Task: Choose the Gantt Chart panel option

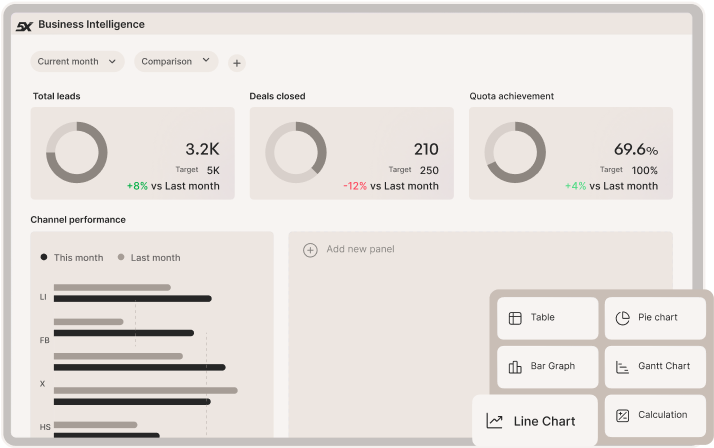Action: (655, 367)
